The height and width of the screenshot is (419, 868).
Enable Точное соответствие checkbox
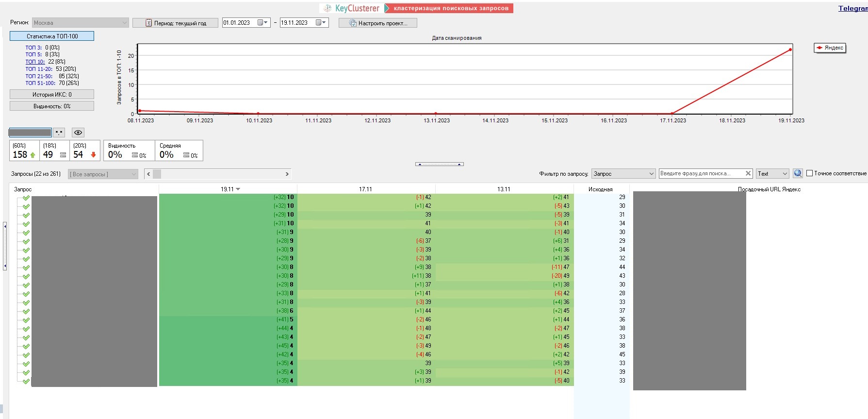tap(809, 173)
